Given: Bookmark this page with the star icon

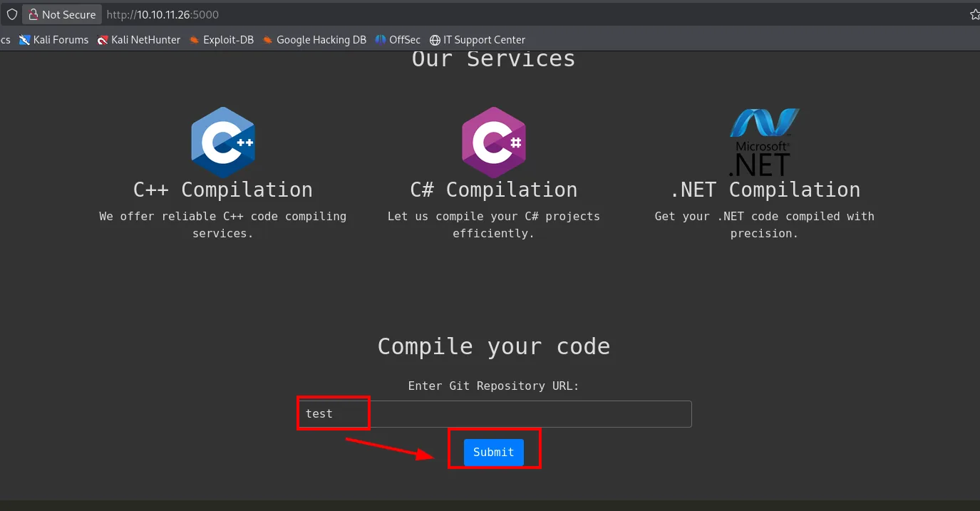Looking at the screenshot, I should [975, 14].
